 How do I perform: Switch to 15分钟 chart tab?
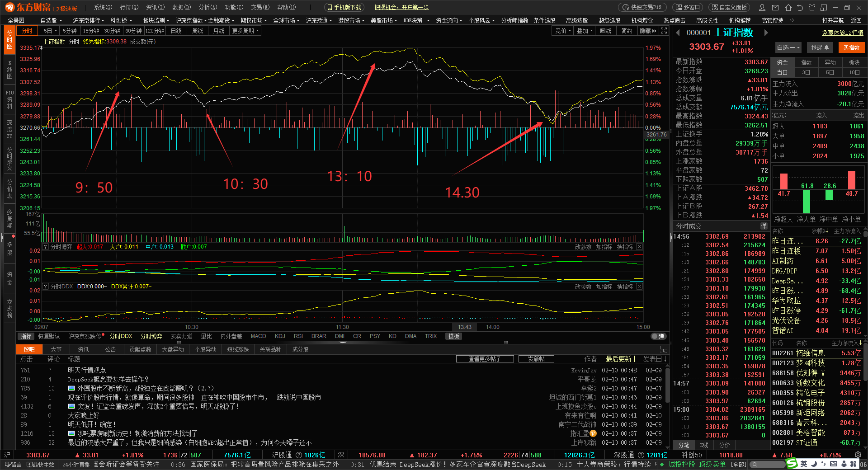click(91, 31)
